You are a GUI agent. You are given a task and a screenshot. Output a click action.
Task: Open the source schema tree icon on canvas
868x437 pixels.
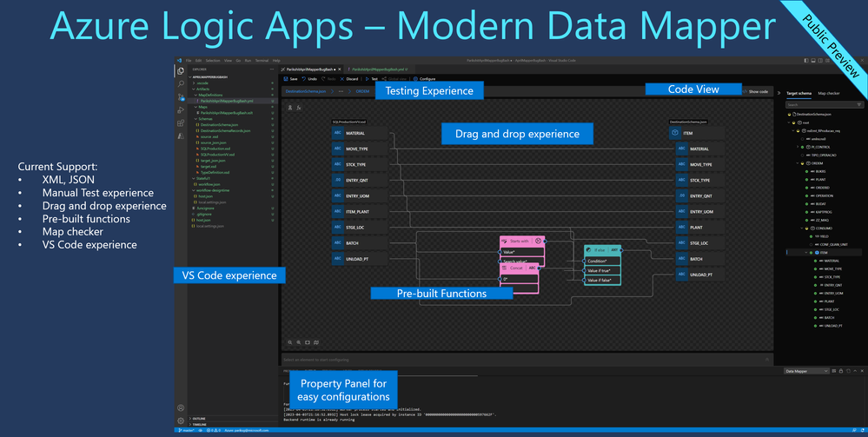pos(289,108)
